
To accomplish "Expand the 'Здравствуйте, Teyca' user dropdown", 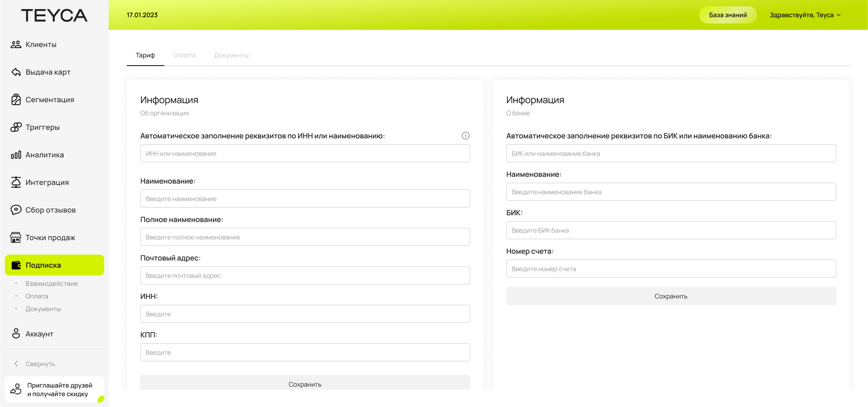I will pyautogui.click(x=805, y=15).
